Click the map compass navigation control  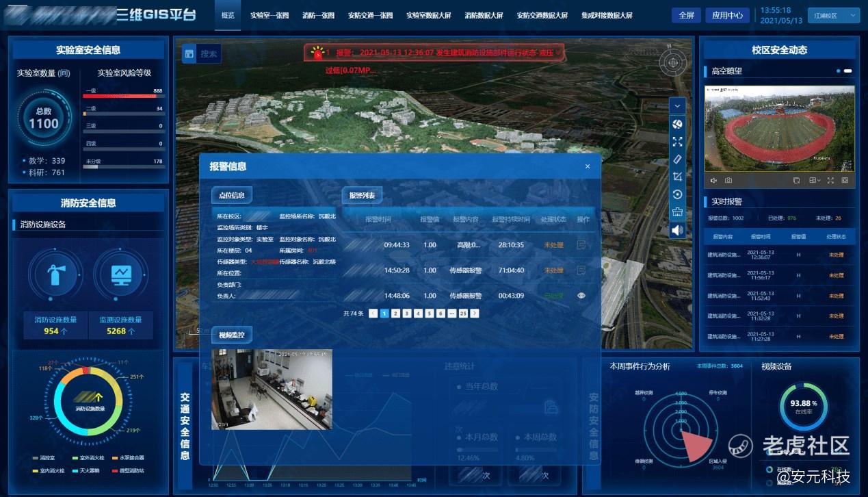(673, 62)
